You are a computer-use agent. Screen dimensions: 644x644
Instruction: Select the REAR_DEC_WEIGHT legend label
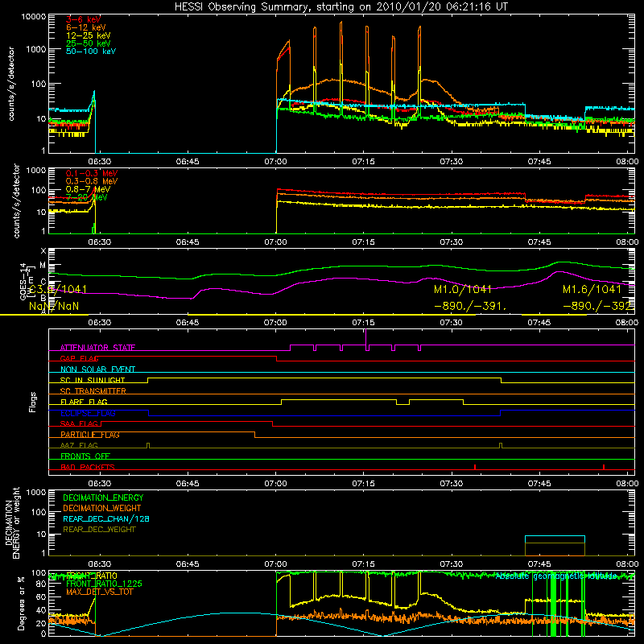tap(99, 530)
